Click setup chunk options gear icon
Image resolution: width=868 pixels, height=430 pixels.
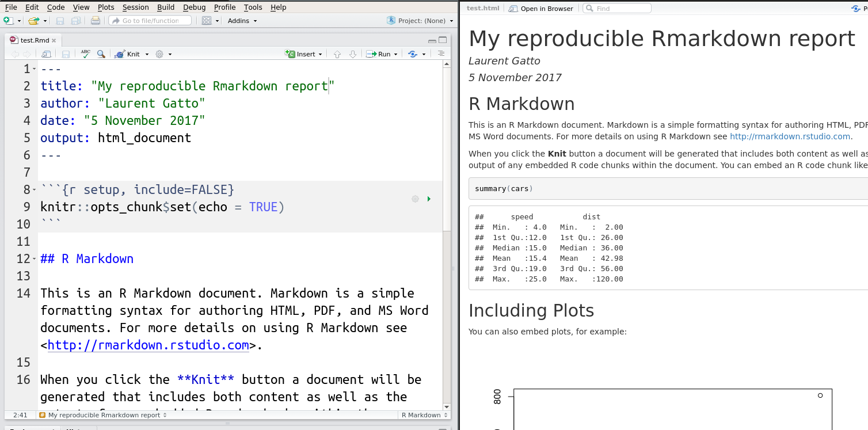[415, 199]
